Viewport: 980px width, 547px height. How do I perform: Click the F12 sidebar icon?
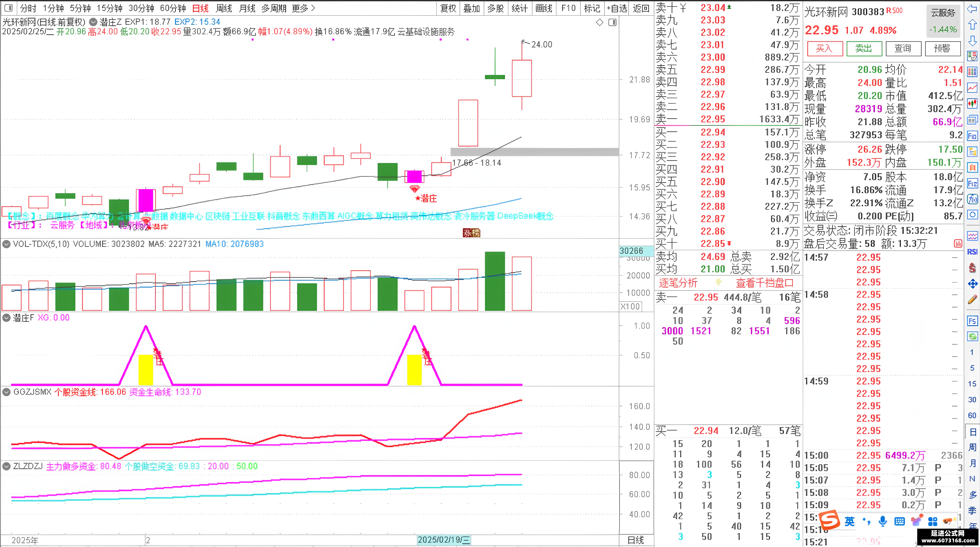point(972,184)
